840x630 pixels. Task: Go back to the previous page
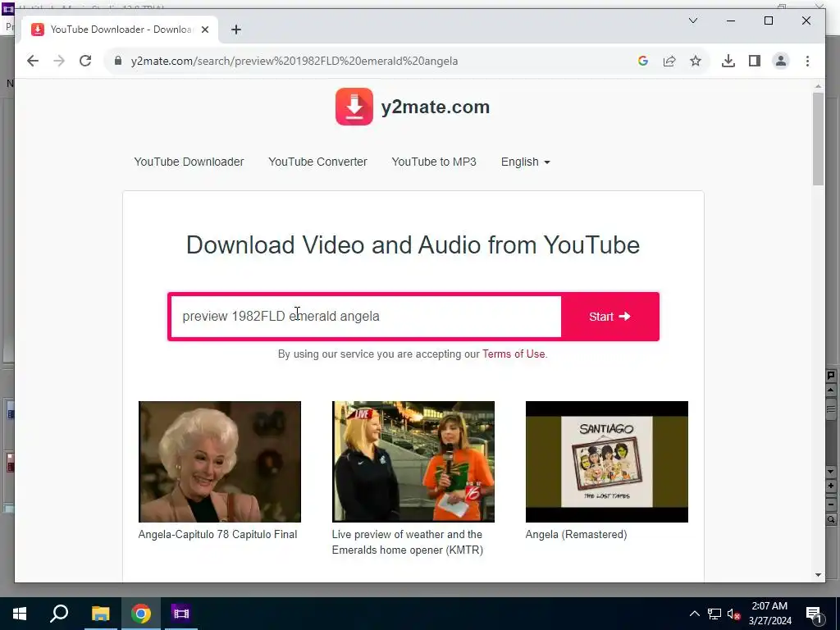pos(33,61)
